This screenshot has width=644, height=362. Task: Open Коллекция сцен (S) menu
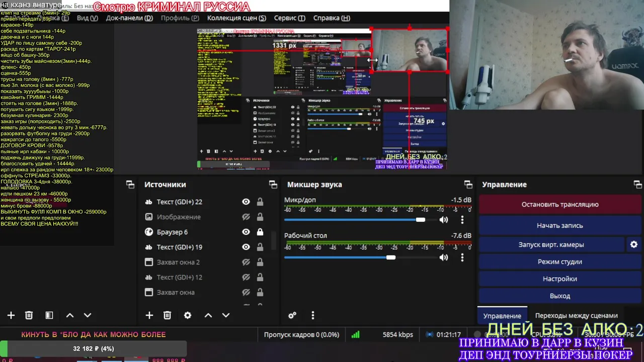coord(236,18)
